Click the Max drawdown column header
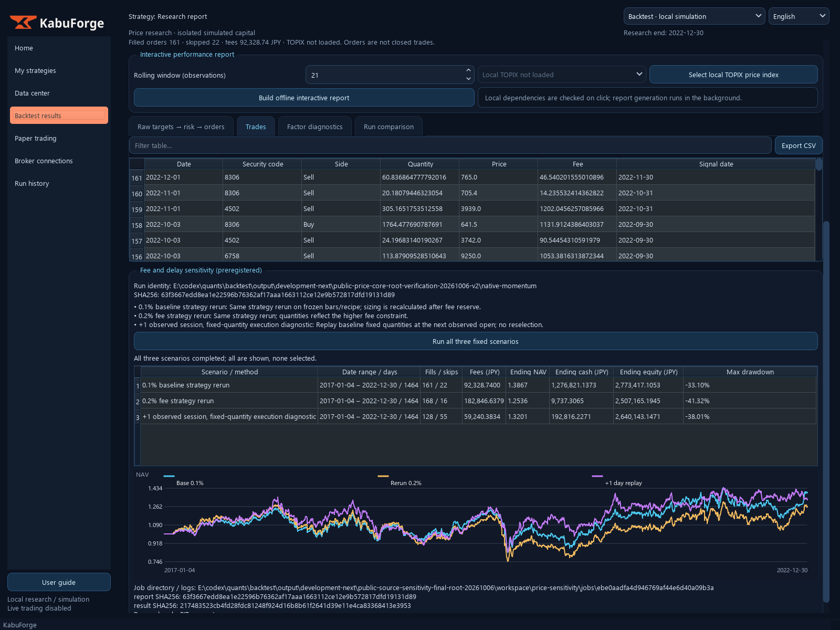This screenshot has height=630, width=840. coord(750,372)
